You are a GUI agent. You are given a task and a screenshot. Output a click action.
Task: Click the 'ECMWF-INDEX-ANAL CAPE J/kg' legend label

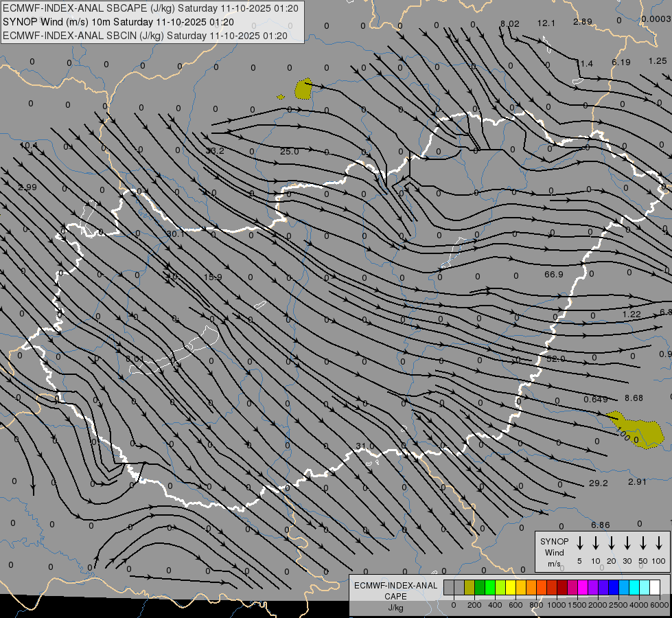point(395,597)
